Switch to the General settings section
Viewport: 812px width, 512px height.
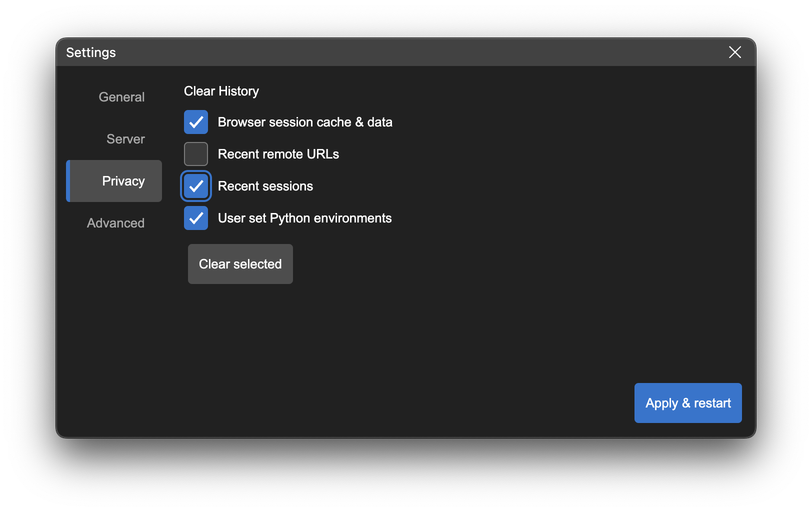121,96
